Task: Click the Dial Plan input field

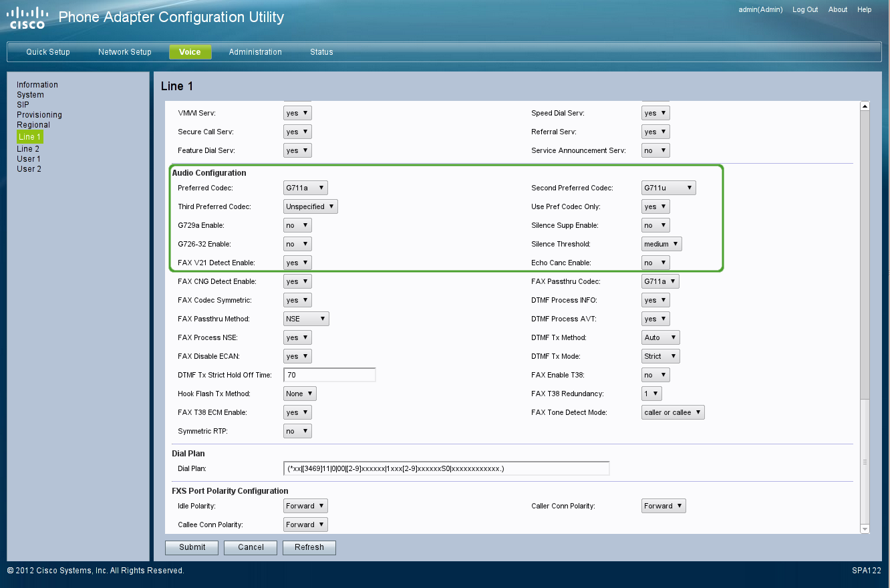Action: coord(446,468)
